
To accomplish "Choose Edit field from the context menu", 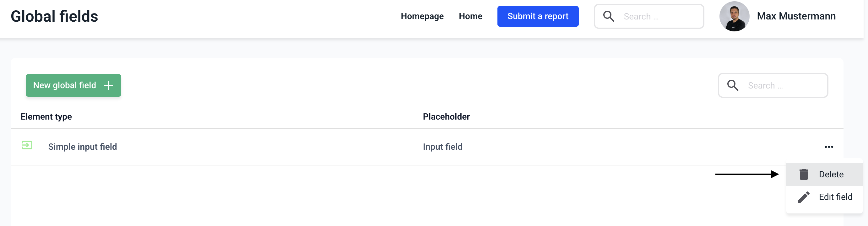I will (835, 197).
